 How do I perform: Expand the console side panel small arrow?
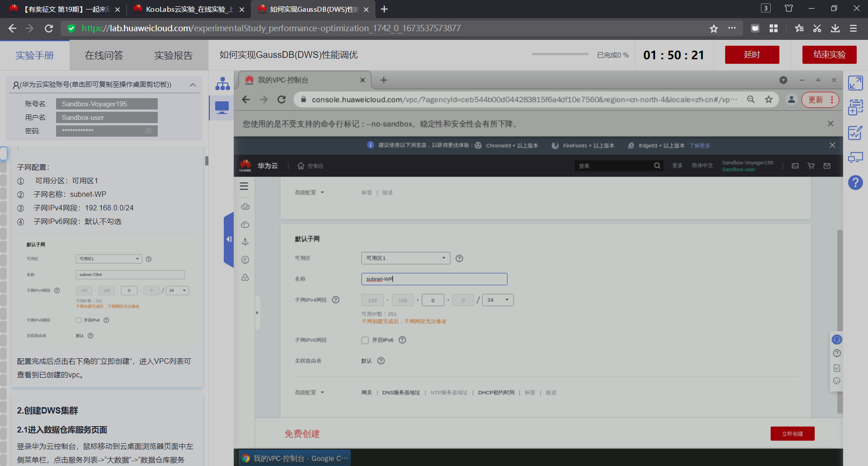pyautogui.click(x=257, y=313)
